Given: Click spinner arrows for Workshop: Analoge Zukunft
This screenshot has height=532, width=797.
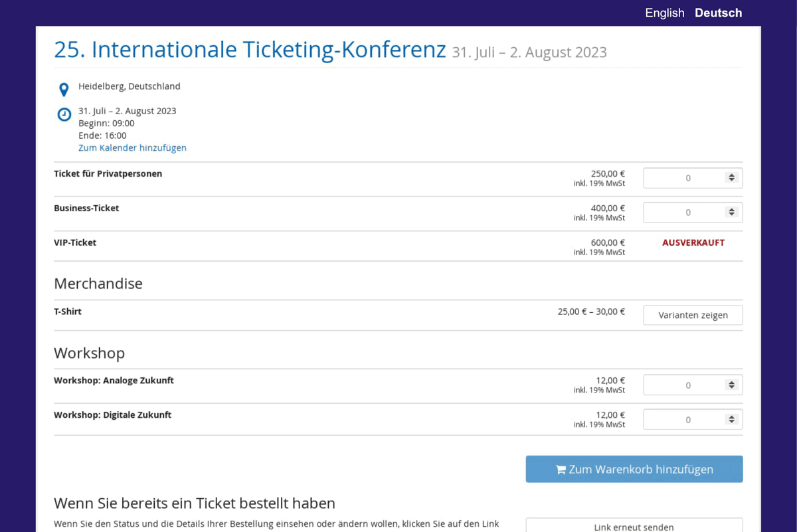Looking at the screenshot, I should click(x=731, y=385).
